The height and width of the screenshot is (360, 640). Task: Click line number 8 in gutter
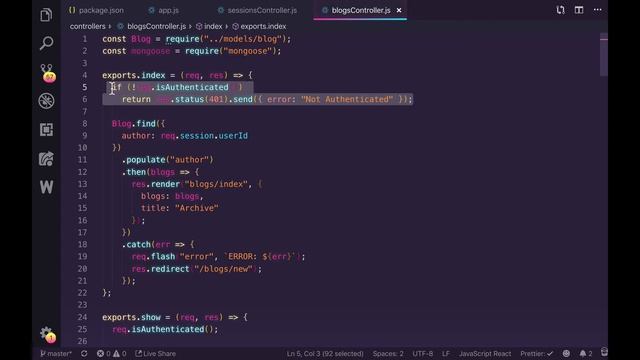84,123
